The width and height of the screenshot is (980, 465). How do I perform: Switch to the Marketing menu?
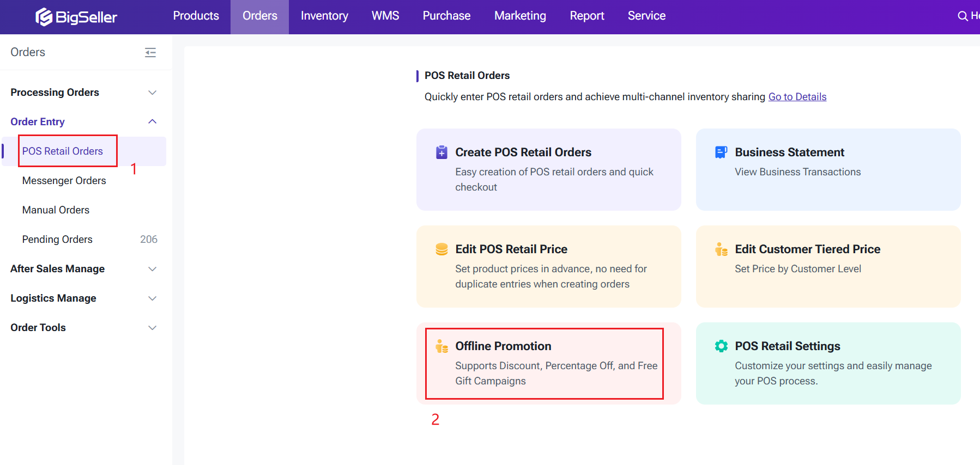point(520,16)
